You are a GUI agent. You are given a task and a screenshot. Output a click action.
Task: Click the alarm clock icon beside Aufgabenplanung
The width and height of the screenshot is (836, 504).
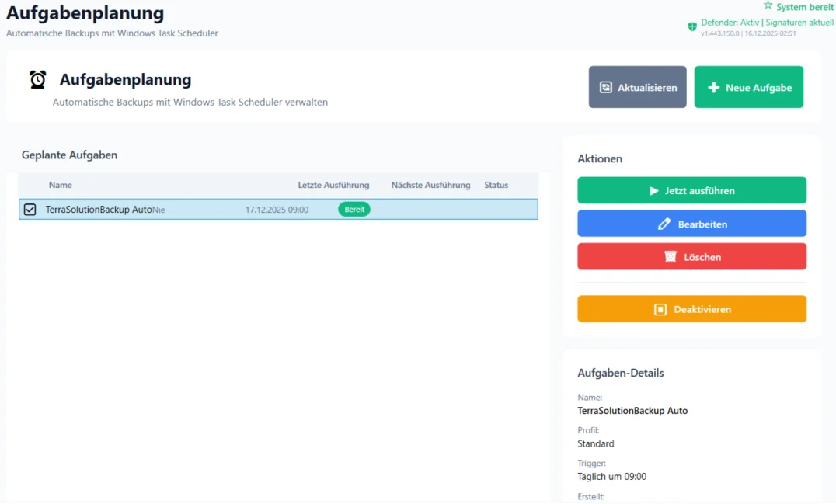(37, 79)
